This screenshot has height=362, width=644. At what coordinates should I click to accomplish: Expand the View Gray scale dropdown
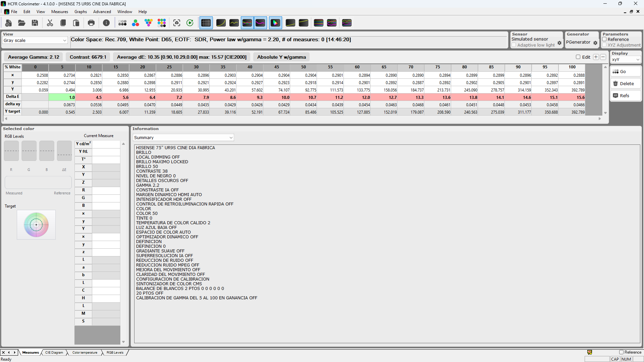(35, 40)
